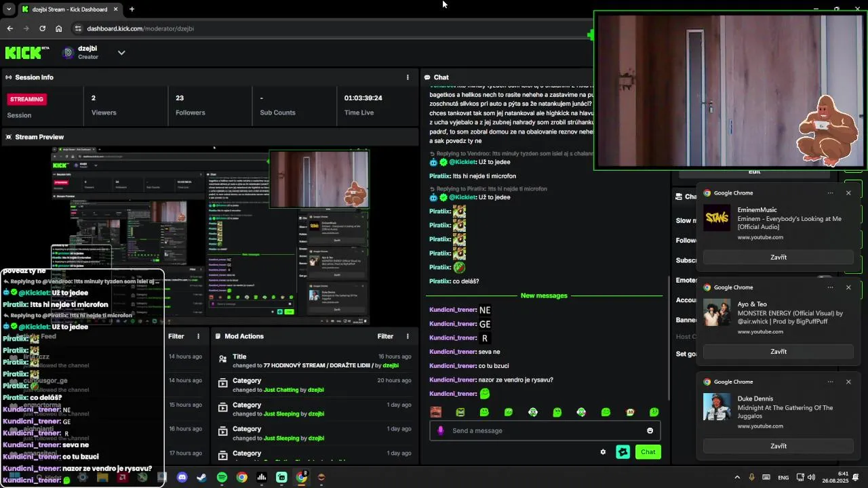Click the dzejbi link in Title mod action

[x=391, y=365]
